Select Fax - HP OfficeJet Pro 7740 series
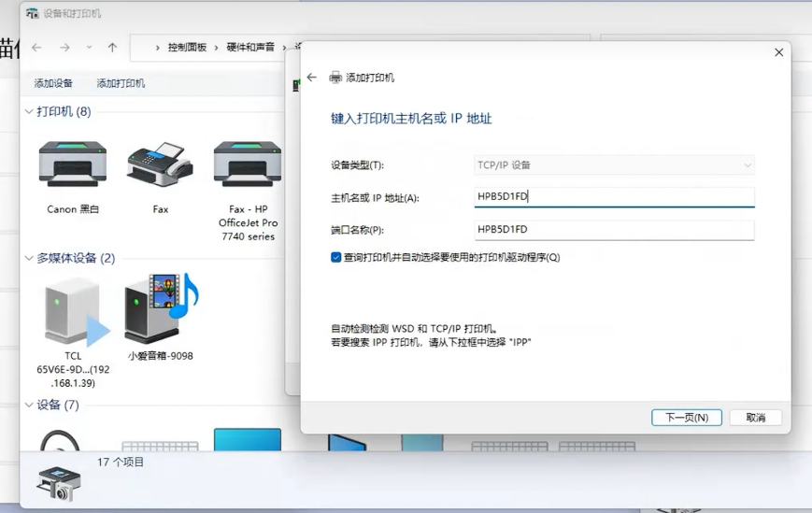The height and width of the screenshot is (513, 812). [x=248, y=164]
